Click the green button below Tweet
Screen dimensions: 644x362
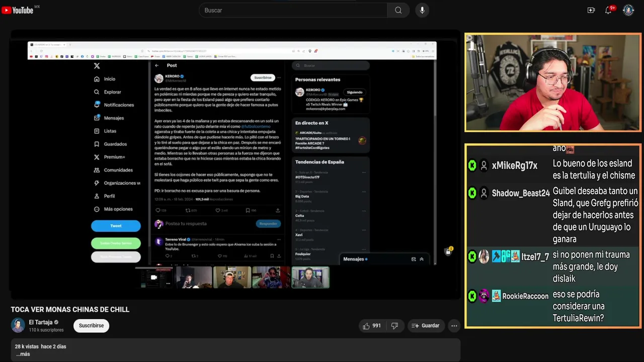pos(116,243)
